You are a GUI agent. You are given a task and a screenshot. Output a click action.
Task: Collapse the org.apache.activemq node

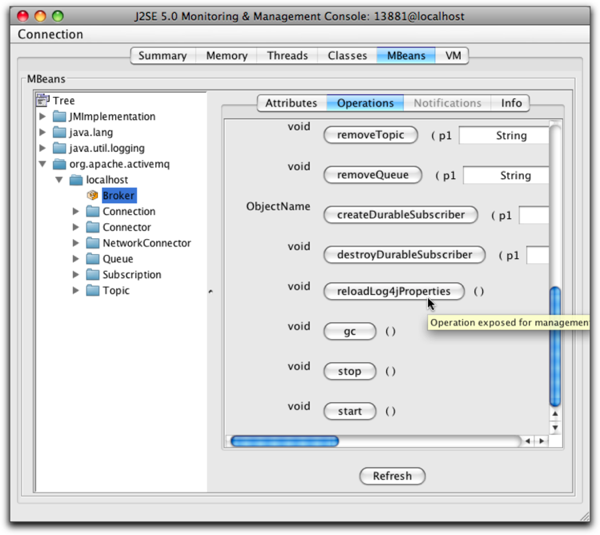coord(42,165)
